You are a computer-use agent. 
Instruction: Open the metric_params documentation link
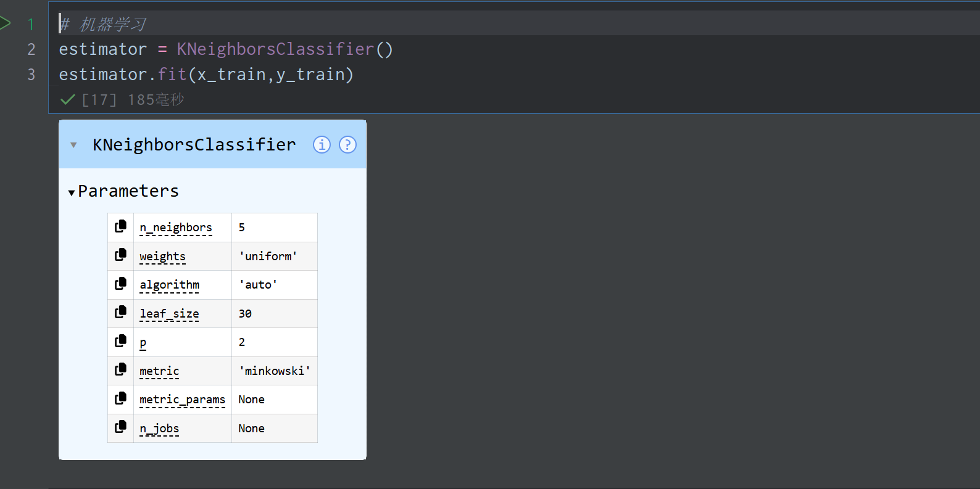click(x=183, y=400)
